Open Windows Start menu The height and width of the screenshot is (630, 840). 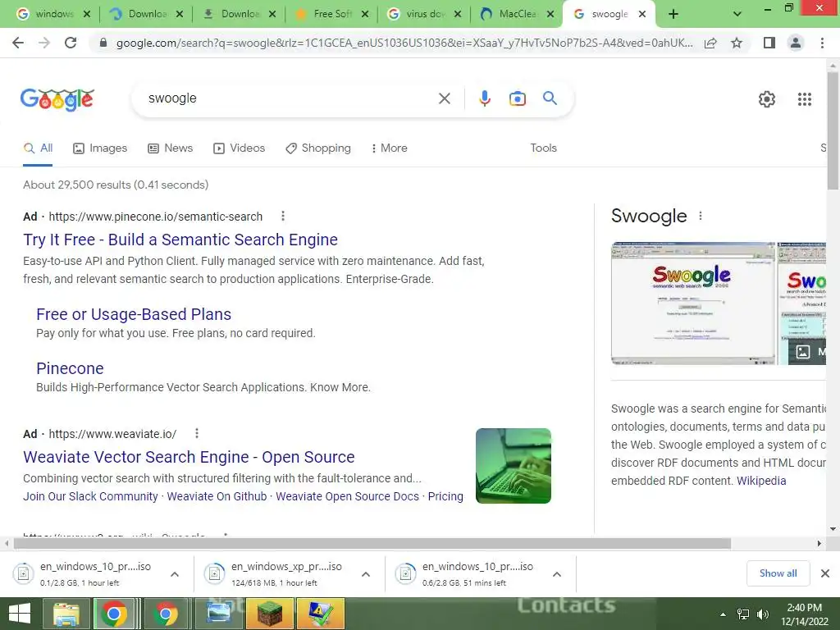pos(20,614)
